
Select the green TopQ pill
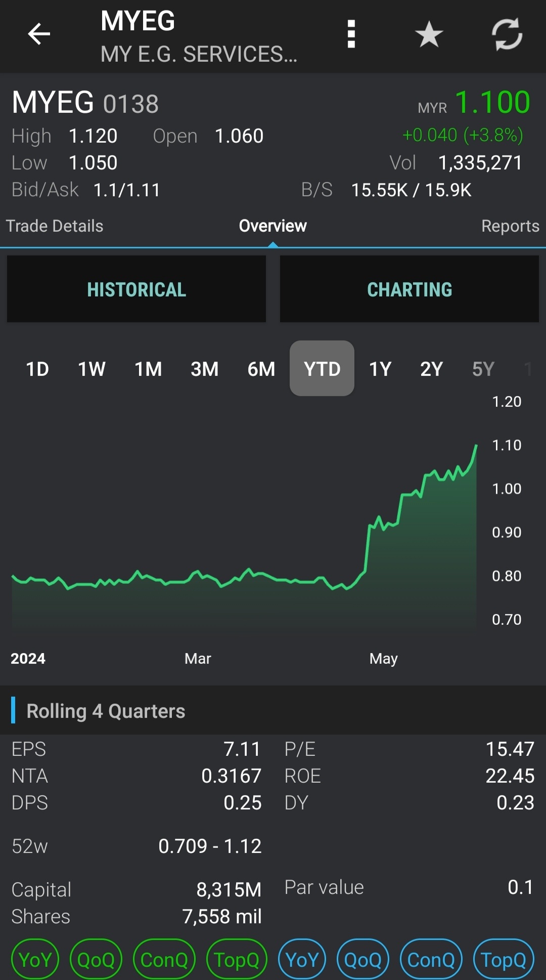[x=237, y=959]
